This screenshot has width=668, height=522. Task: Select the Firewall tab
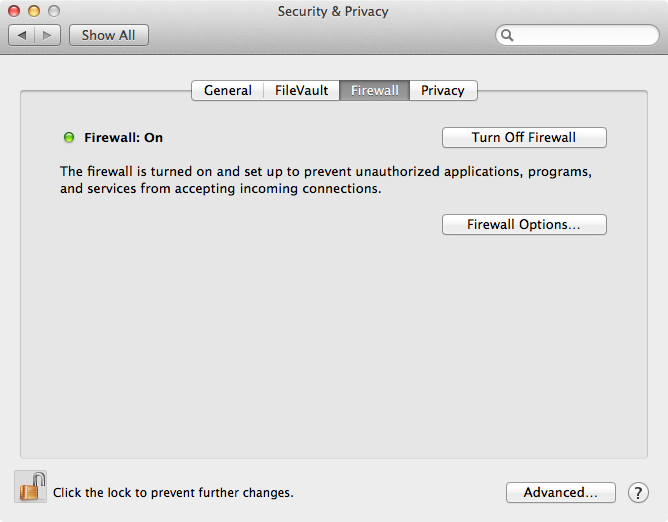tap(374, 90)
